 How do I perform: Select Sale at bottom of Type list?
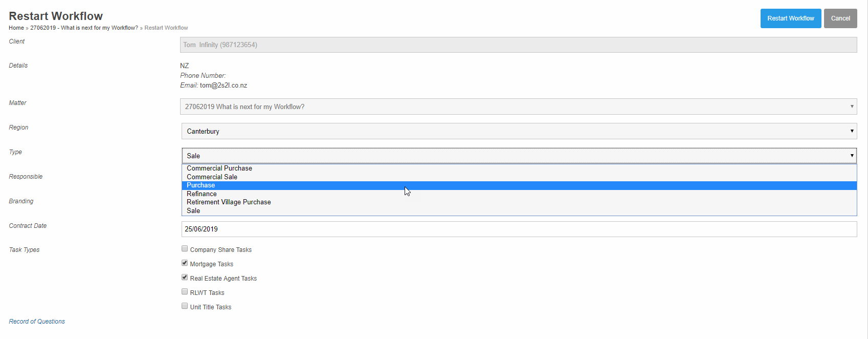193,210
